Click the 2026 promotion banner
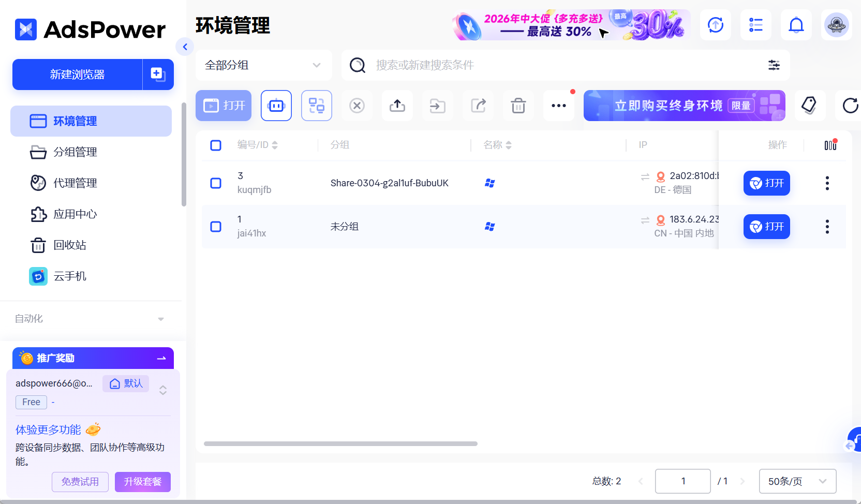The image size is (861, 504). [x=571, y=25]
